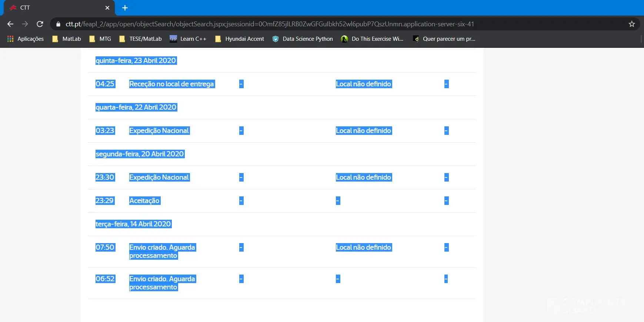
Task: Click the address bar URL field
Action: [x=270, y=24]
